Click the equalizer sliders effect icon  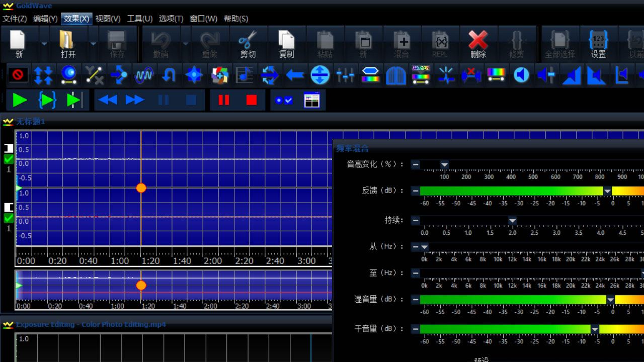coord(345,75)
